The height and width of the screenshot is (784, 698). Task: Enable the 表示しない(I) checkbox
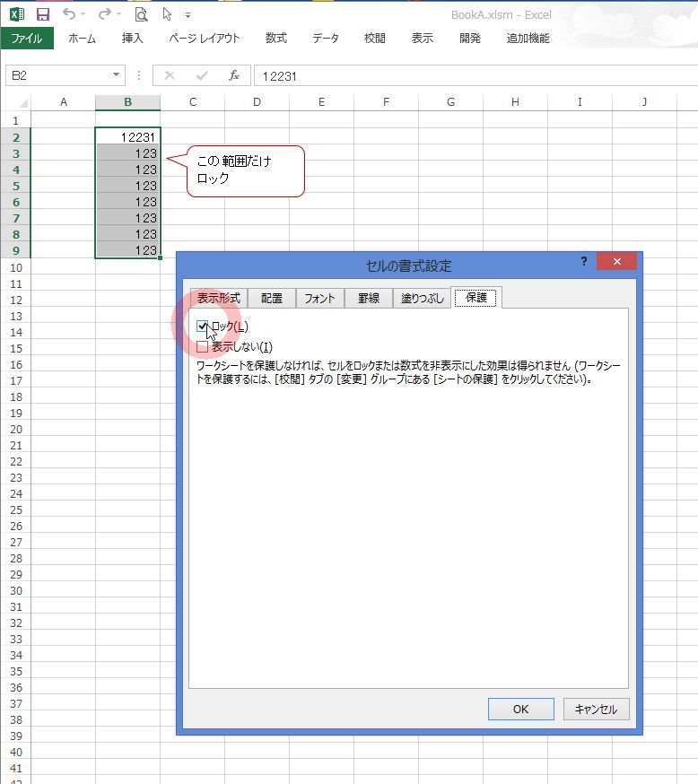click(x=203, y=346)
